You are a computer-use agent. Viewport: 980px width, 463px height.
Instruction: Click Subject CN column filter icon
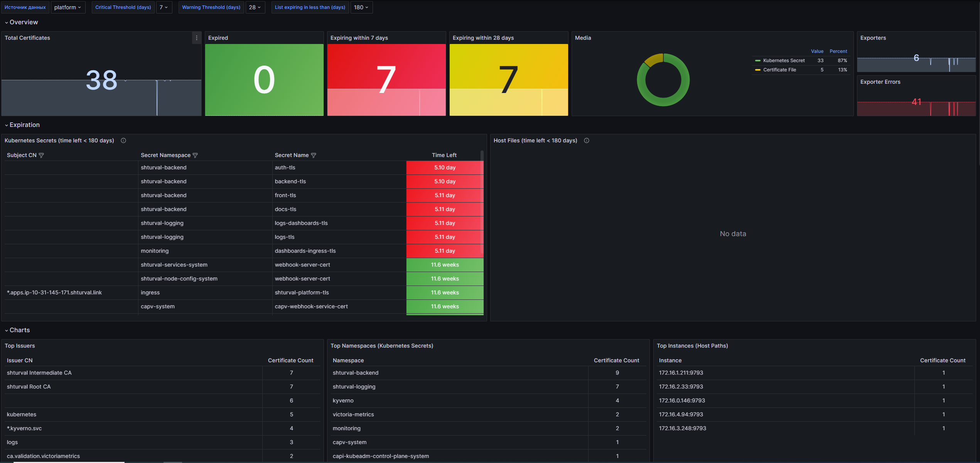pos(41,155)
